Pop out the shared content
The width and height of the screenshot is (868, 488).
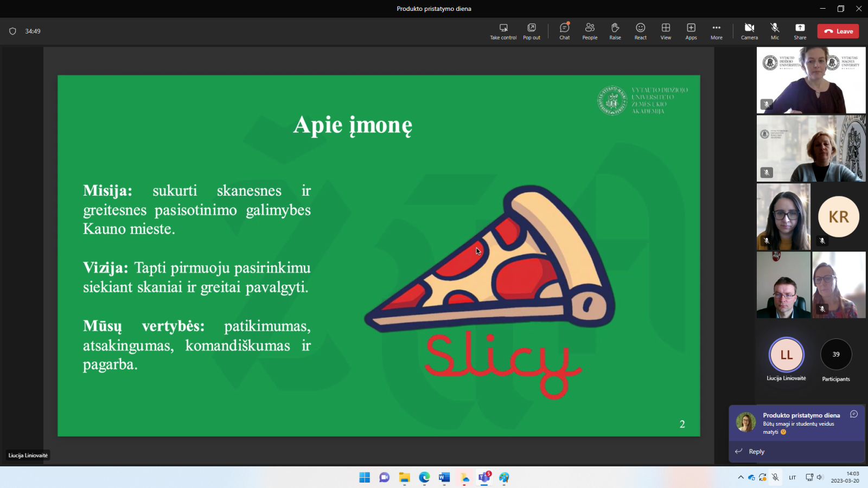tap(531, 31)
